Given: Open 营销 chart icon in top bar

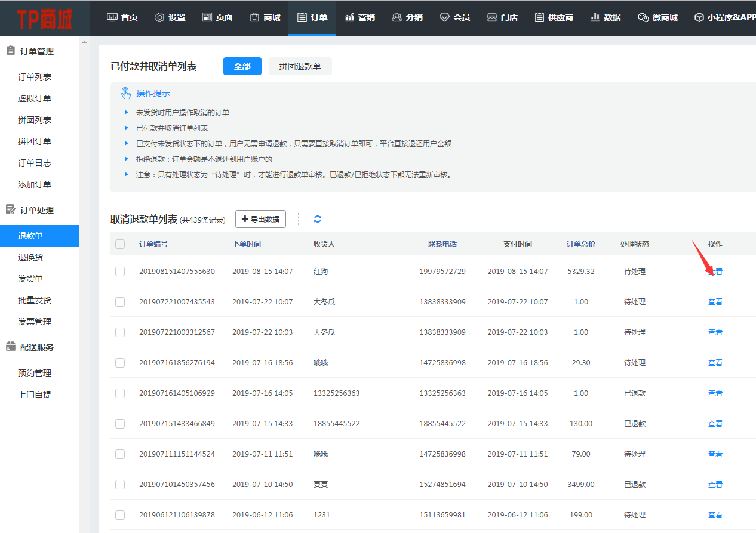Looking at the screenshot, I should click(x=349, y=17).
